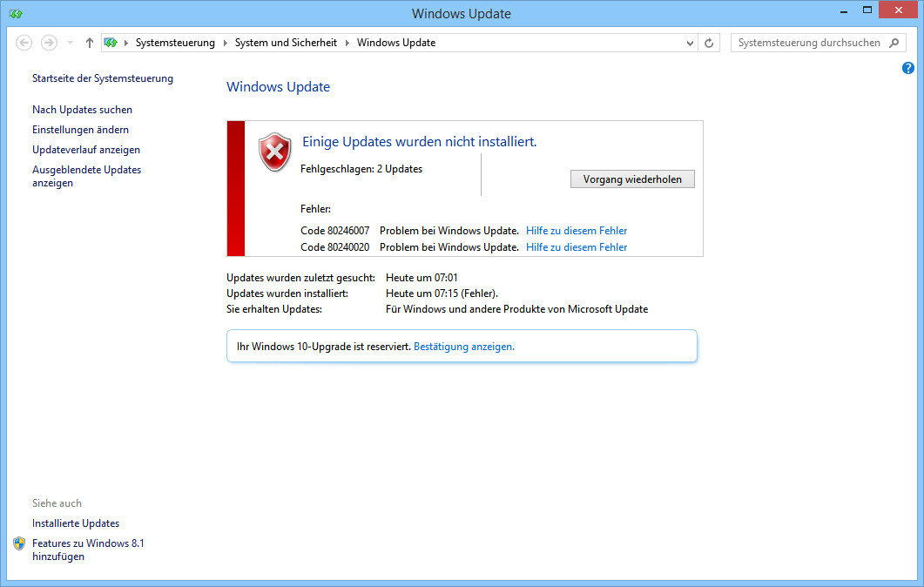The width and height of the screenshot is (924, 587).
Task: Go up one level with the up arrow
Action: point(90,43)
